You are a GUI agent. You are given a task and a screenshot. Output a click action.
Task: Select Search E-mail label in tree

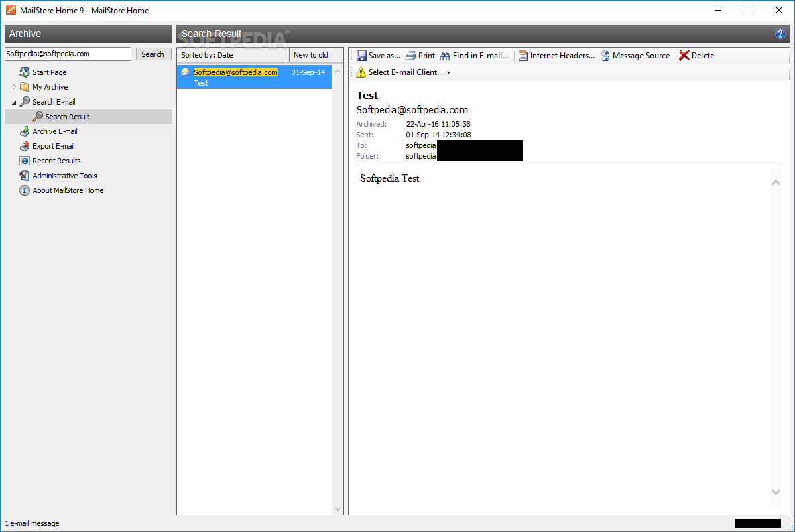[54, 102]
